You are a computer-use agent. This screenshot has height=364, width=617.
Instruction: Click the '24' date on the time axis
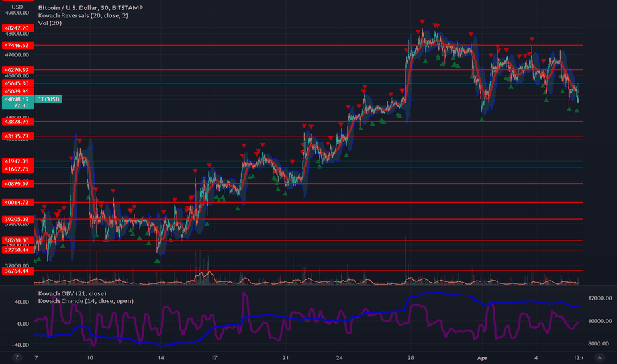tap(339, 357)
